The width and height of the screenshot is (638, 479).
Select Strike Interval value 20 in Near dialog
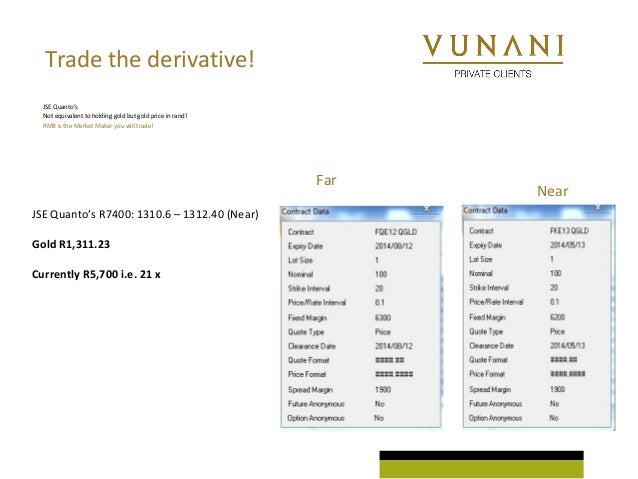[x=554, y=288]
